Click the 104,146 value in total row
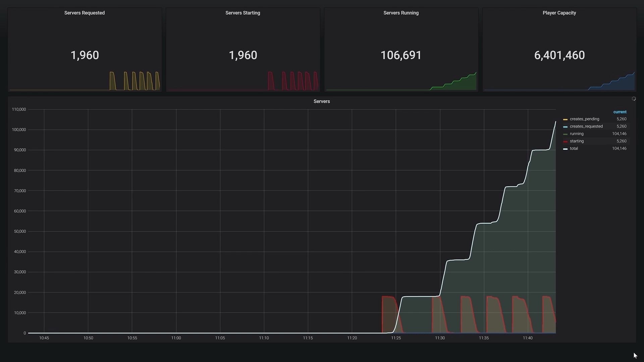644x362 pixels. 619,148
